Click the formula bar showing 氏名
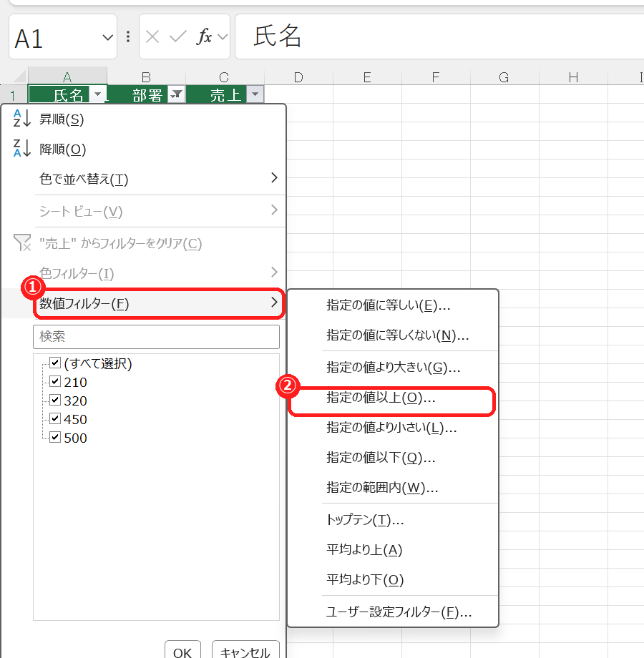 439,36
